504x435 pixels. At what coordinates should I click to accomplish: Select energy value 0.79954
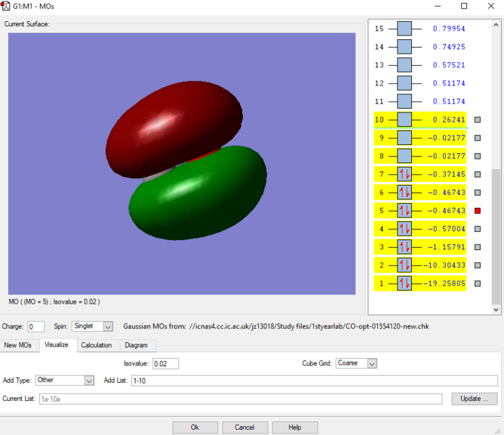449,28
